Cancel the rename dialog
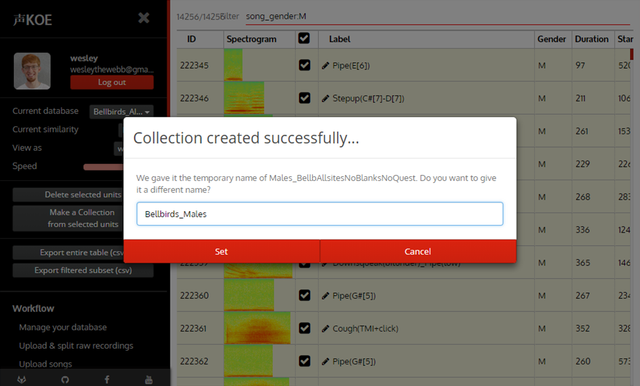The image size is (640, 386). click(418, 251)
